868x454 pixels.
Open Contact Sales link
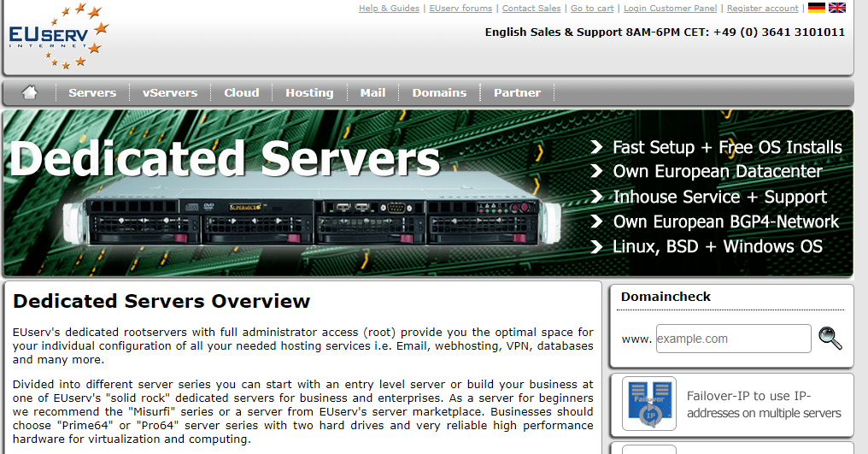pos(531,9)
